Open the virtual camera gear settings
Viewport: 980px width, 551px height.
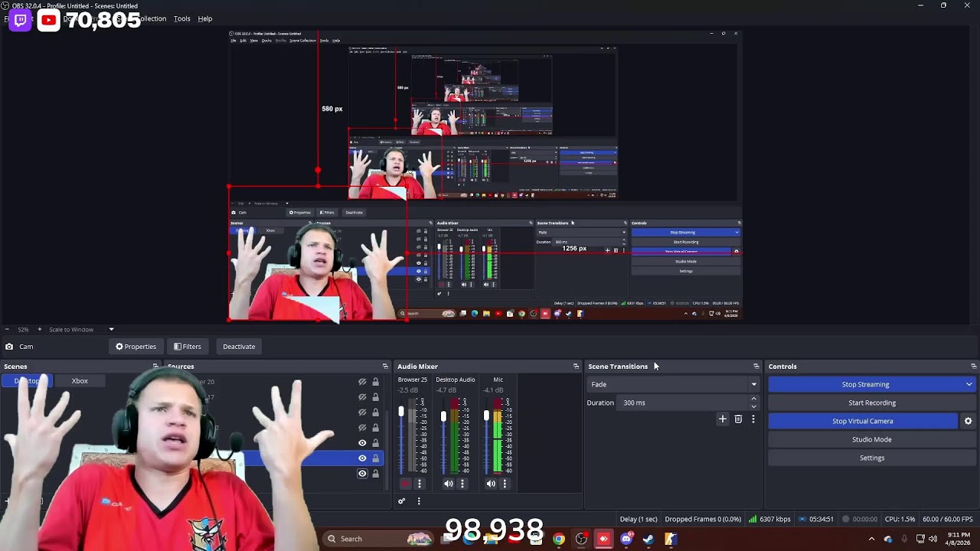coord(968,421)
